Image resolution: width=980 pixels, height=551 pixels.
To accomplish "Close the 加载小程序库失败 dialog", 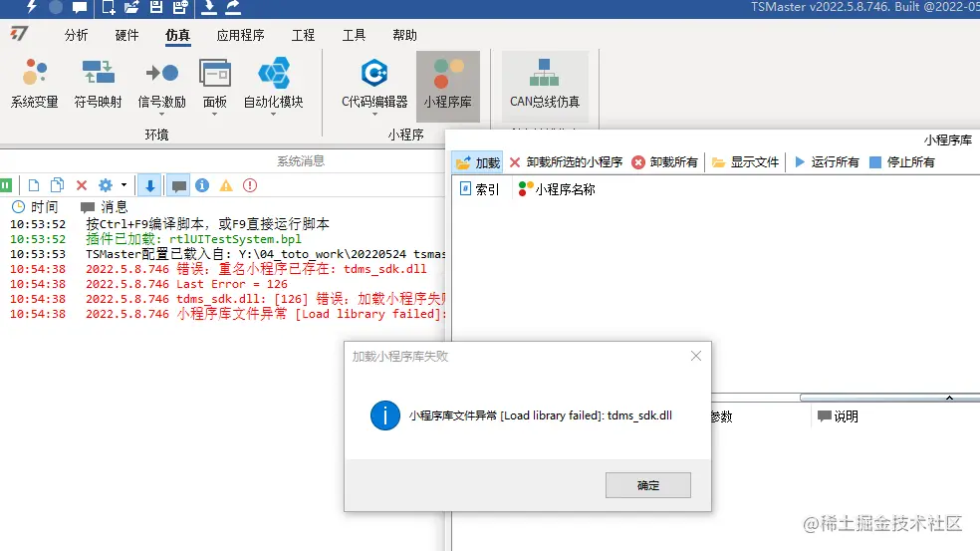I will tap(695, 356).
